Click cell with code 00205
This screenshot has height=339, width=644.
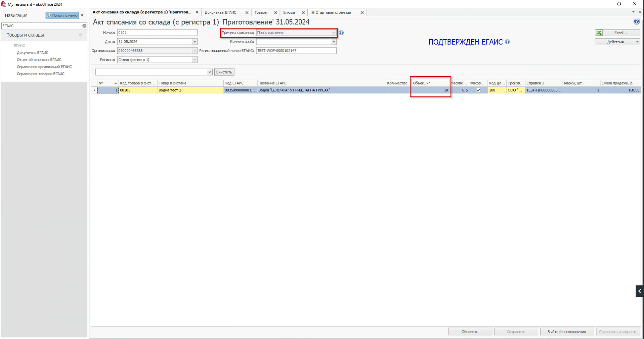[x=138, y=90]
